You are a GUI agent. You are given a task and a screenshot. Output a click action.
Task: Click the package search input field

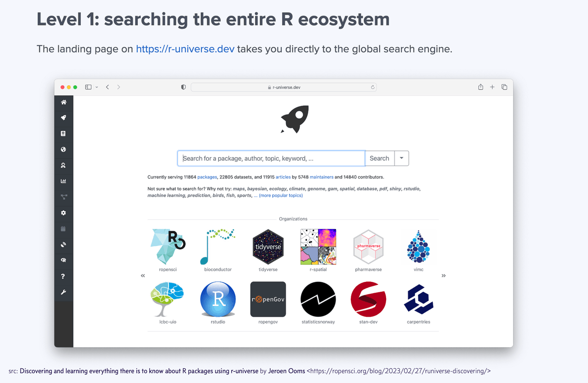[271, 158]
